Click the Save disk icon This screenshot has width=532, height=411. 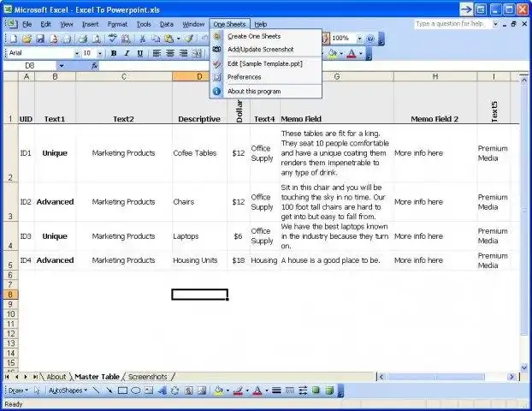[x=40, y=39]
